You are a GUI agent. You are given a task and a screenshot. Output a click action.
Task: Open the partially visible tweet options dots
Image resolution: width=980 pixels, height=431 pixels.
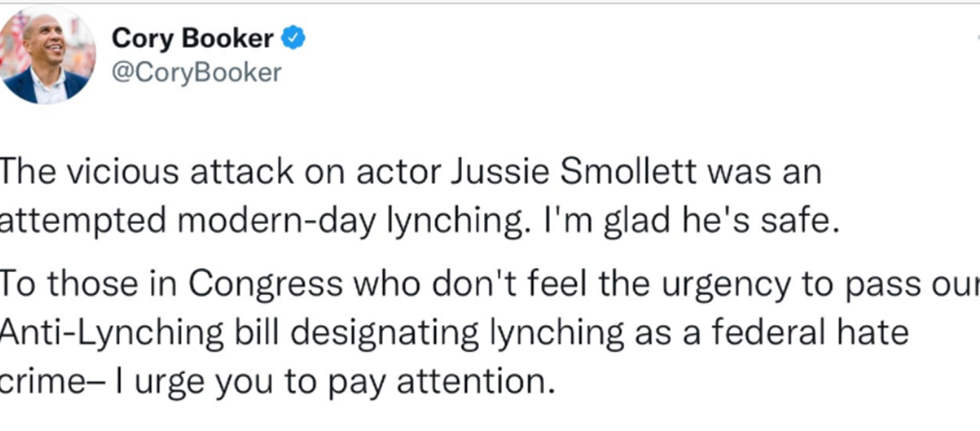tap(977, 38)
